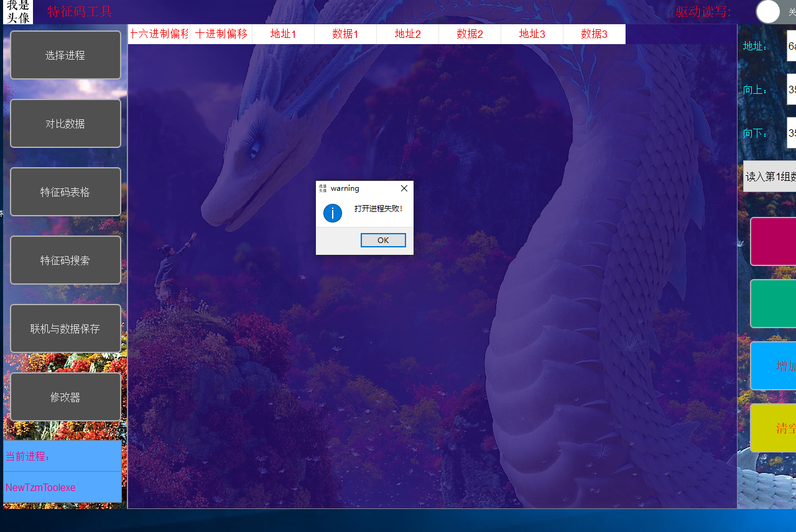This screenshot has width=796, height=532.
Task: Click the yellow 清空 button
Action: 775,428
